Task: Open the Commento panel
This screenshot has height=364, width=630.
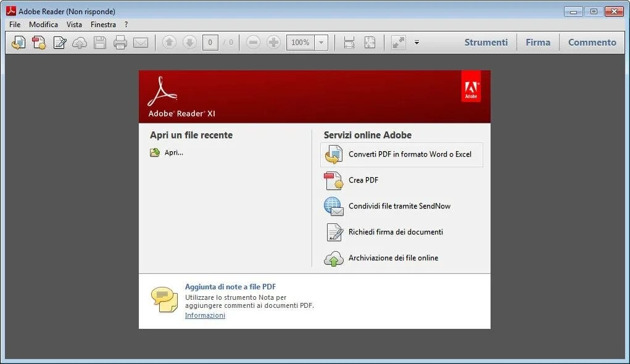Action: [592, 42]
